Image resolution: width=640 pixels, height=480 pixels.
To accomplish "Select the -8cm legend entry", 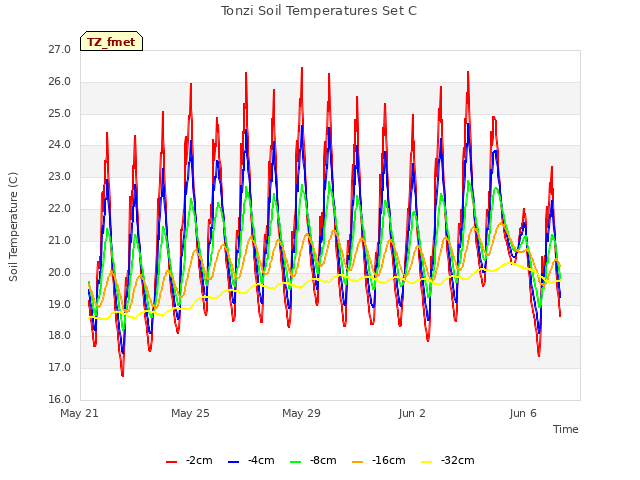I will [313, 461].
